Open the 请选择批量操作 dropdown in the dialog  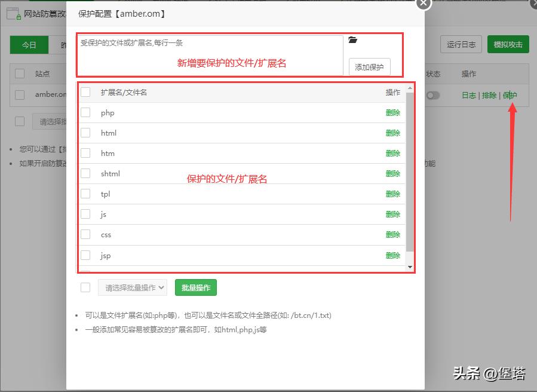coord(133,287)
